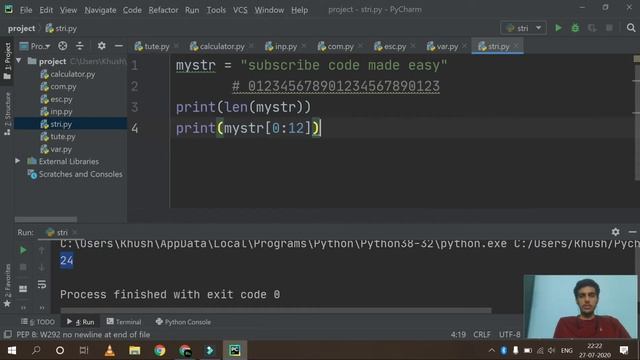Screen dimensions: 640x360
Task: Open VLC from the taskbar
Action: coord(109,350)
